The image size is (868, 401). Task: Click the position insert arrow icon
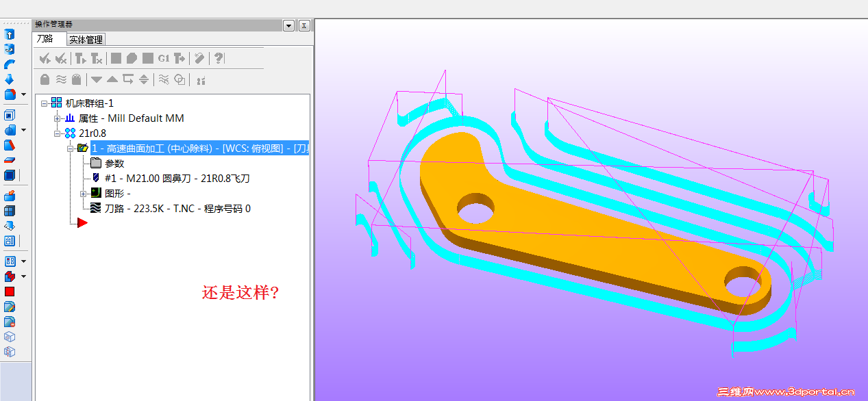pos(128,79)
